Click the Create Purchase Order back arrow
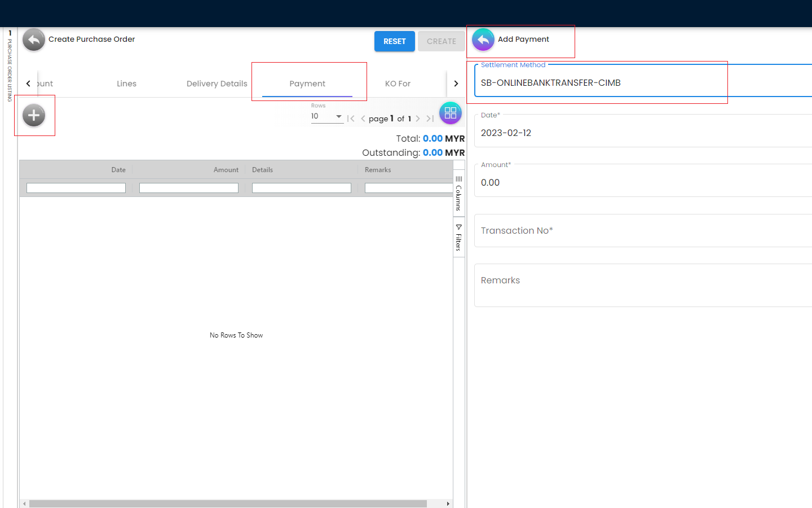 pyautogui.click(x=34, y=40)
